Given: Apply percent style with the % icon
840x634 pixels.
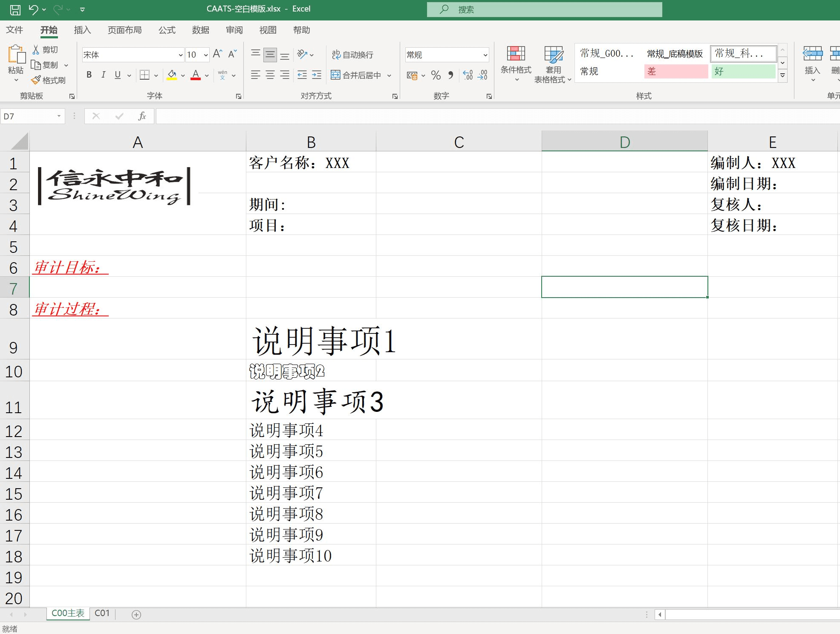Looking at the screenshot, I should point(436,75).
